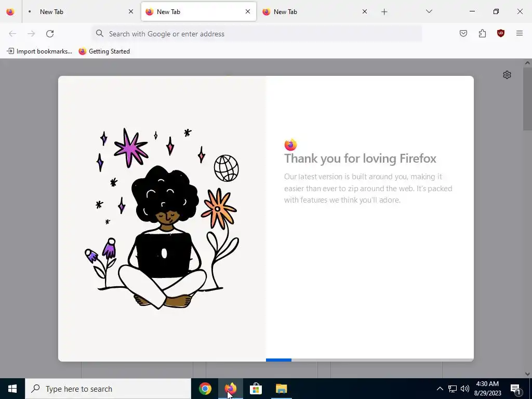Screen dimensions: 532x399
Task: Click the pinned Firefox tab icon
Action: 10,11
